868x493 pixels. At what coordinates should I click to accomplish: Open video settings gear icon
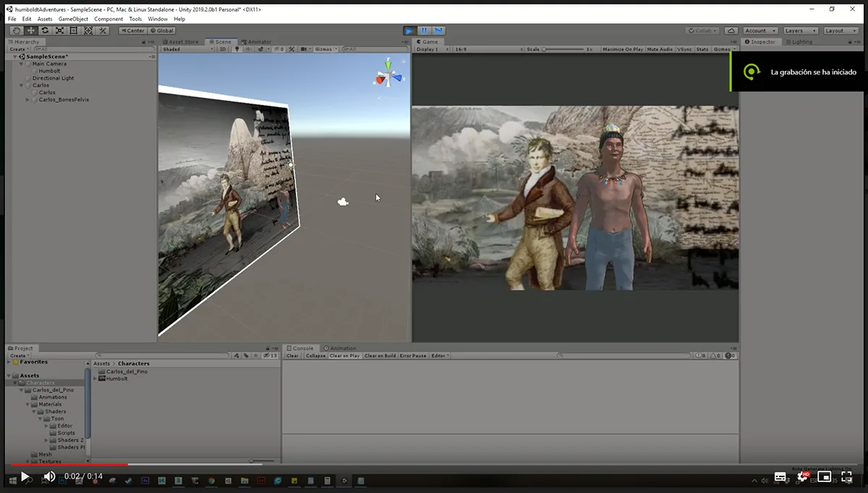pyautogui.click(x=802, y=476)
